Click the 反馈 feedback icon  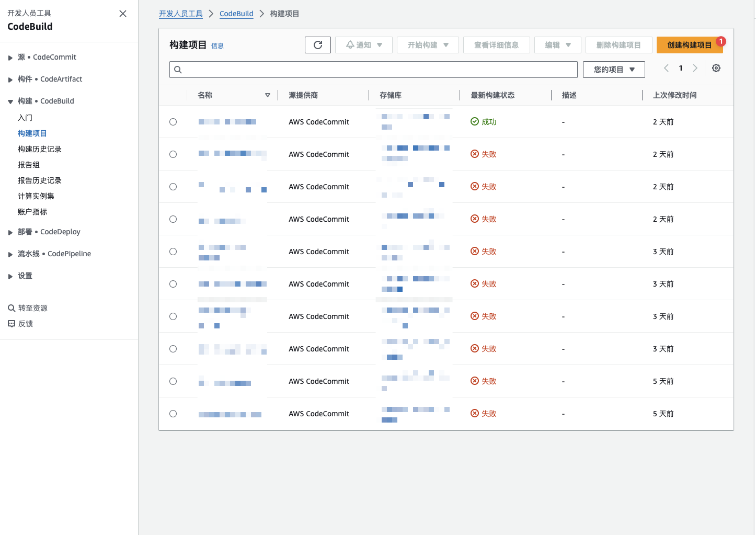point(12,324)
